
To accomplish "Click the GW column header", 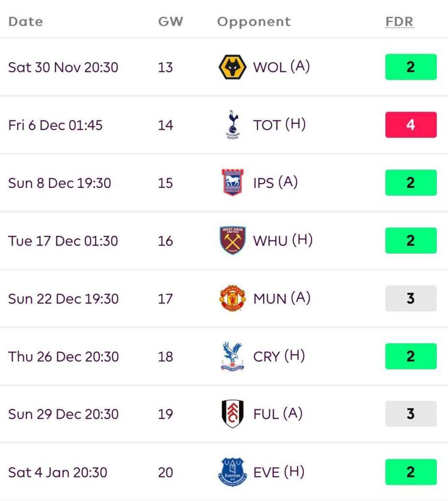I will [x=171, y=22].
